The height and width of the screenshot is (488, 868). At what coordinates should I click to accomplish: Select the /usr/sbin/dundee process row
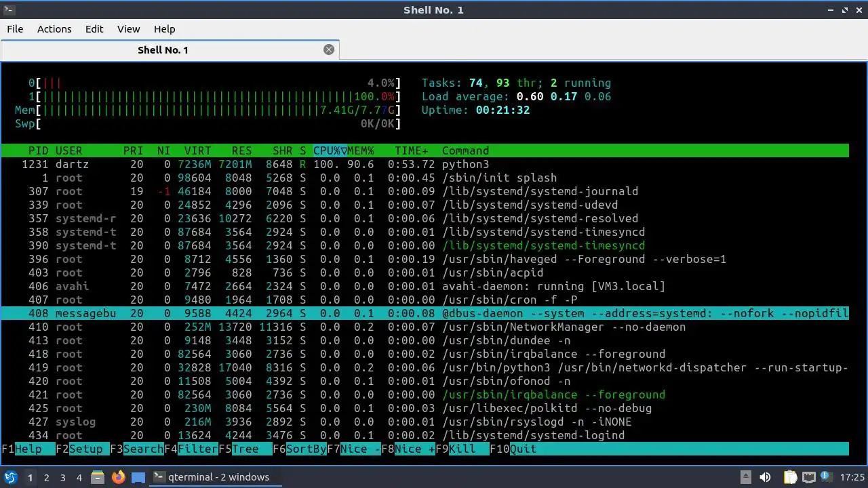pos(425,340)
